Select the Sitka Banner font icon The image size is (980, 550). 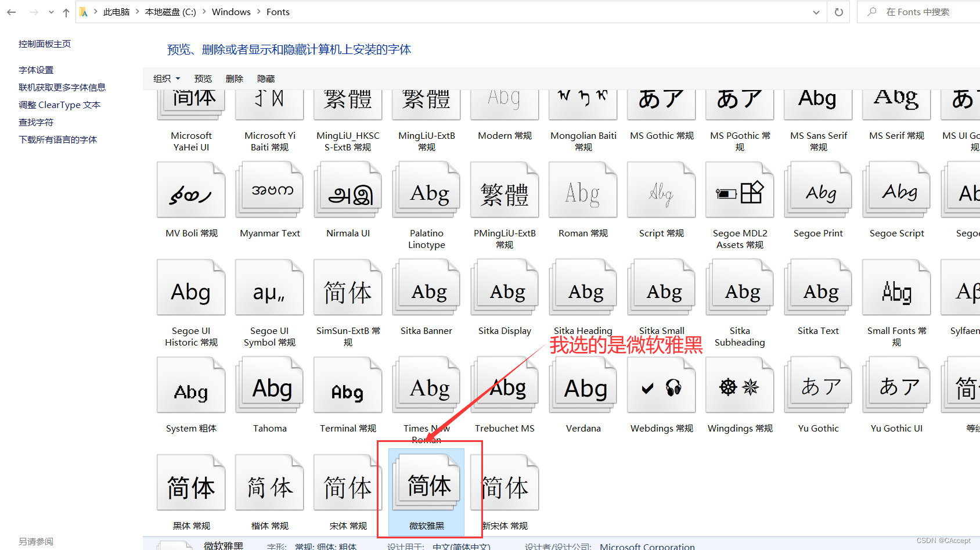426,287
